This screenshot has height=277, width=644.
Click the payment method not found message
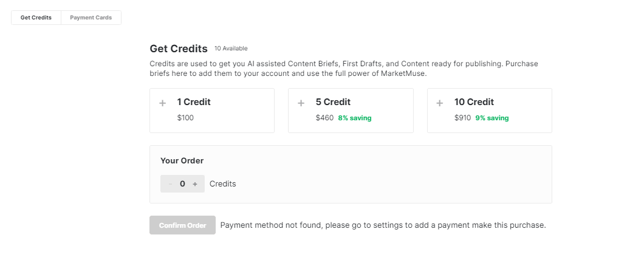click(x=383, y=225)
